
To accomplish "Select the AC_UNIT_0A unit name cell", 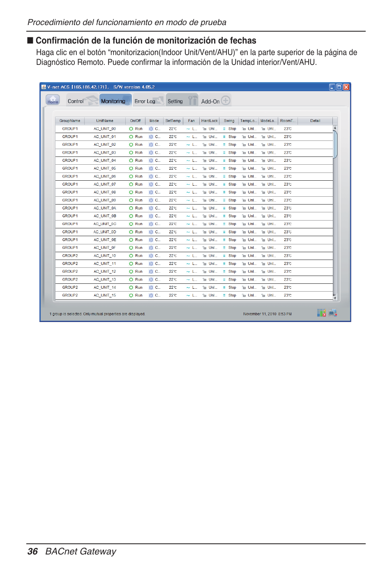I will click(105, 208).
